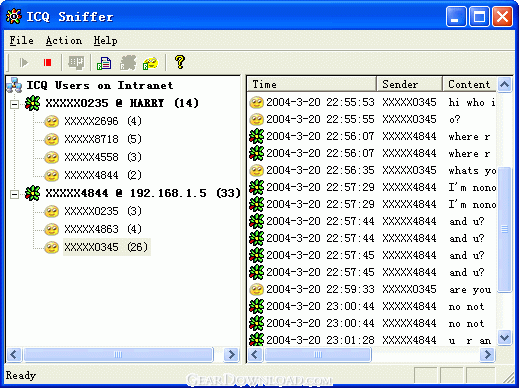Click the down arrow of message list scrollbar
This screenshot has height=388, width=519.
coord(504,338)
